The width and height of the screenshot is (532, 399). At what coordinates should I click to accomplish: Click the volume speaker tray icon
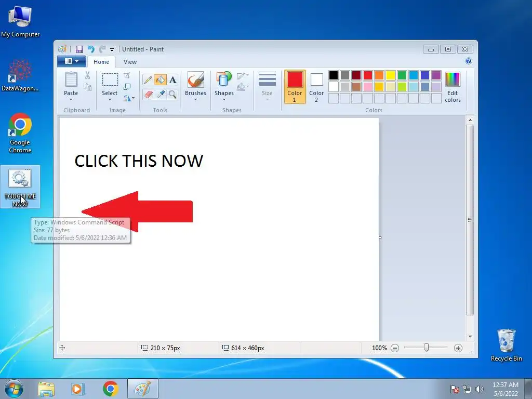479,389
